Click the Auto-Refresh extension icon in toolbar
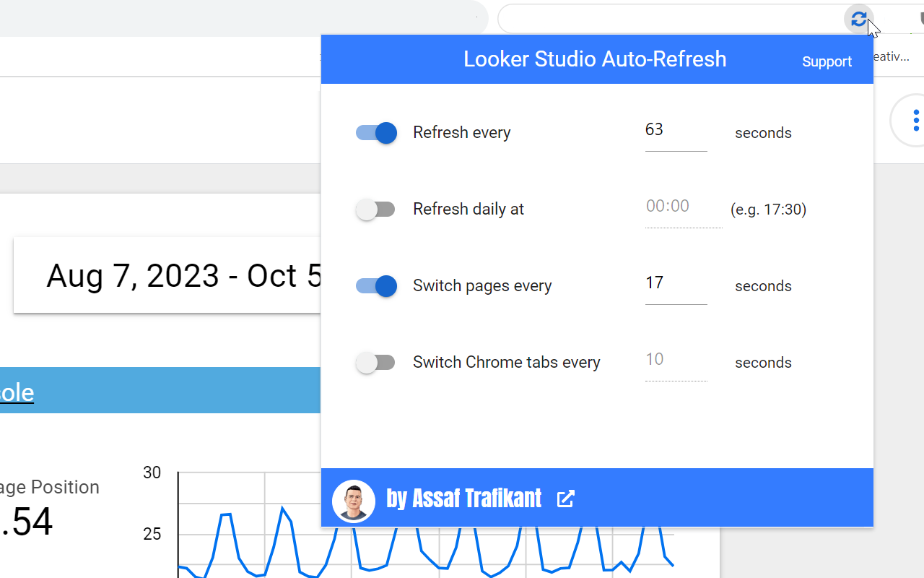This screenshot has height=578, width=924. [x=858, y=19]
